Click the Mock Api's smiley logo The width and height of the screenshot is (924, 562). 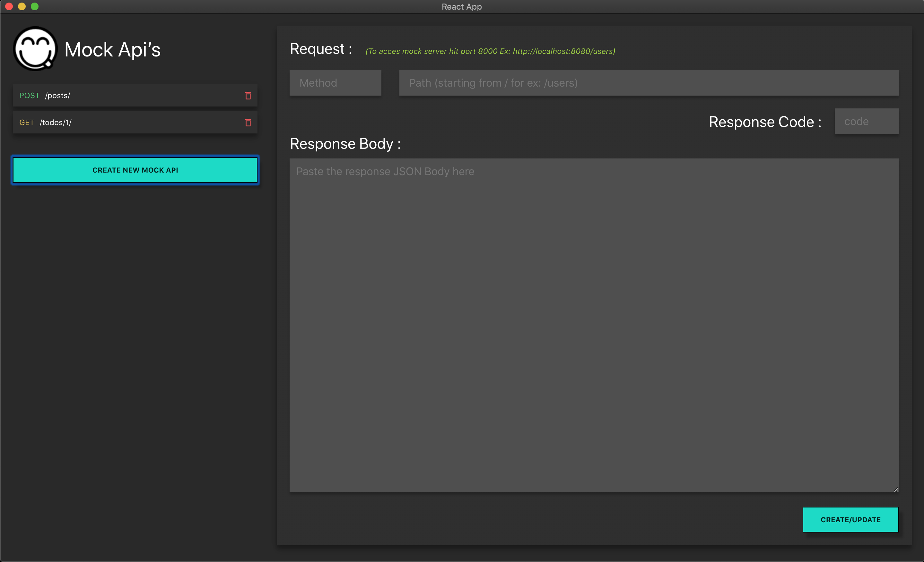click(x=35, y=49)
